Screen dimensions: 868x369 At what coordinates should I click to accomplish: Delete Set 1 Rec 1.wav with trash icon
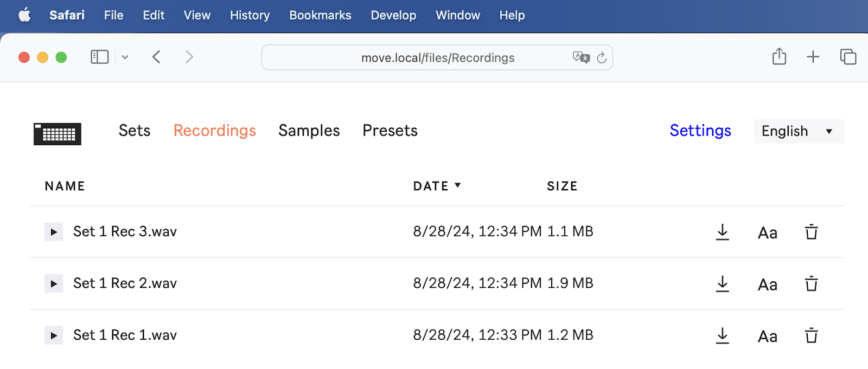pos(811,336)
